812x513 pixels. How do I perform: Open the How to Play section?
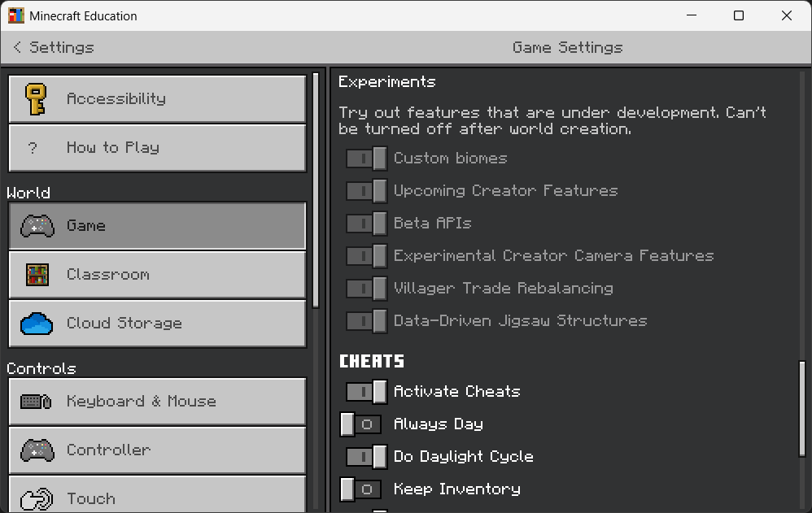(x=157, y=148)
